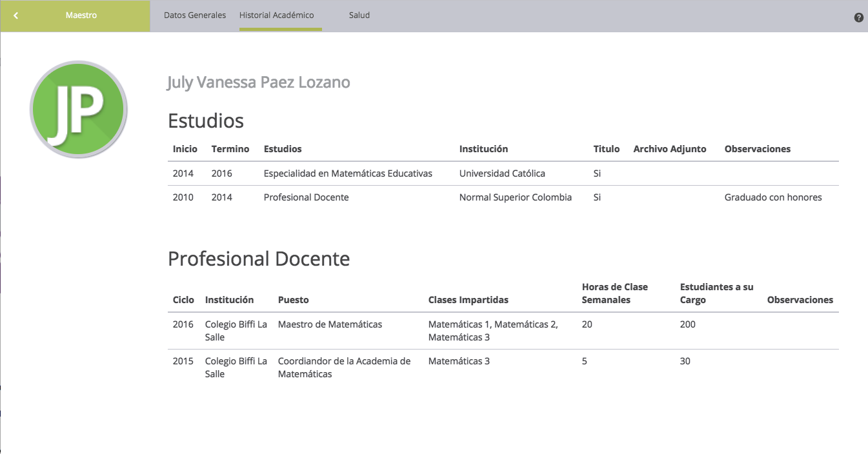The width and height of the screenshot is (868, 454).
Task: Click the Clases Impartidas column header
Action: click(x=468, y=300)
